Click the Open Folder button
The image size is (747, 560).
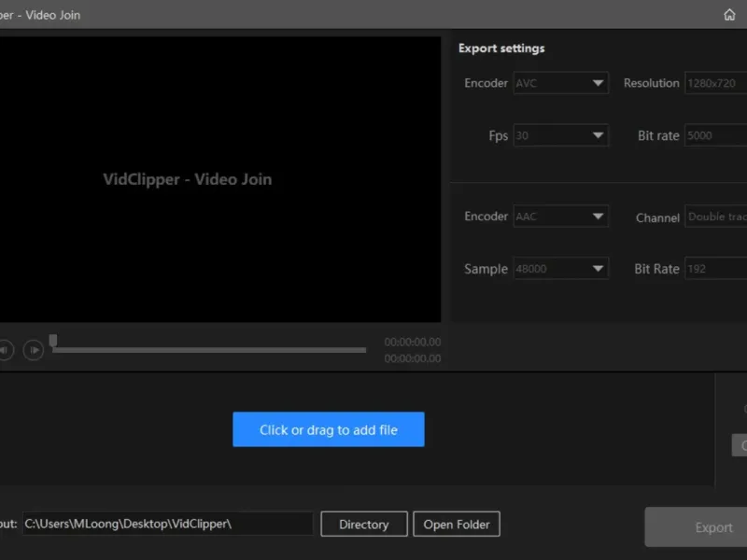tap(457, 524)
